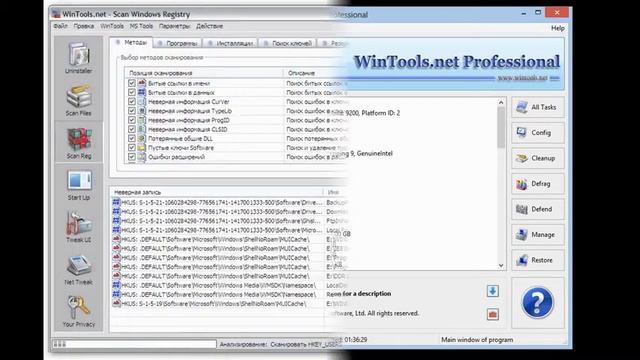Open the Help menu
640x360 pixels.
point(558,28)
